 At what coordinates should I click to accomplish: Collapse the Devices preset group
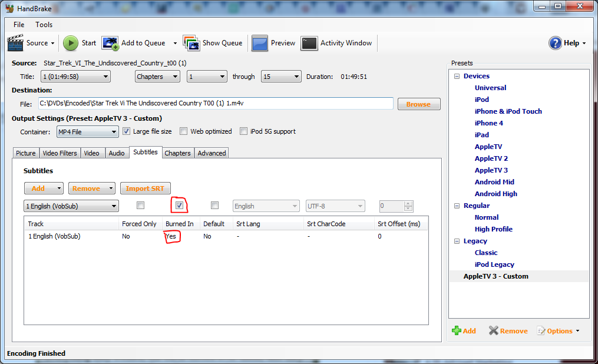(x=457, y=76)
